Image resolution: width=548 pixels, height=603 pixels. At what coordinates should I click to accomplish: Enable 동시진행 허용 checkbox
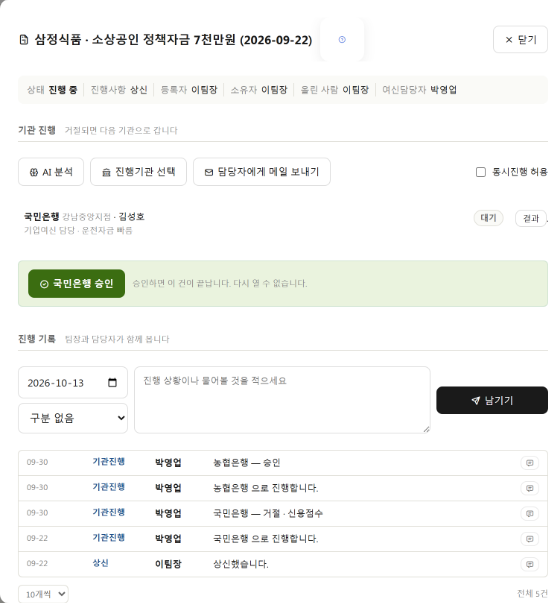coord(481,172)
